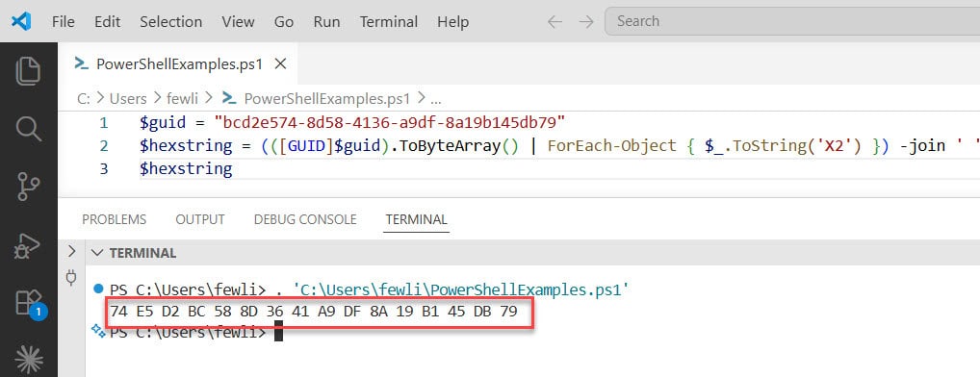
Task: Open the Run and Debug view
Action: [x=28, y=245]
